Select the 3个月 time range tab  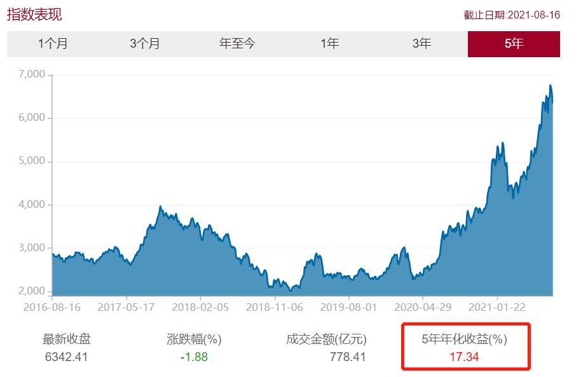[145, 44]
